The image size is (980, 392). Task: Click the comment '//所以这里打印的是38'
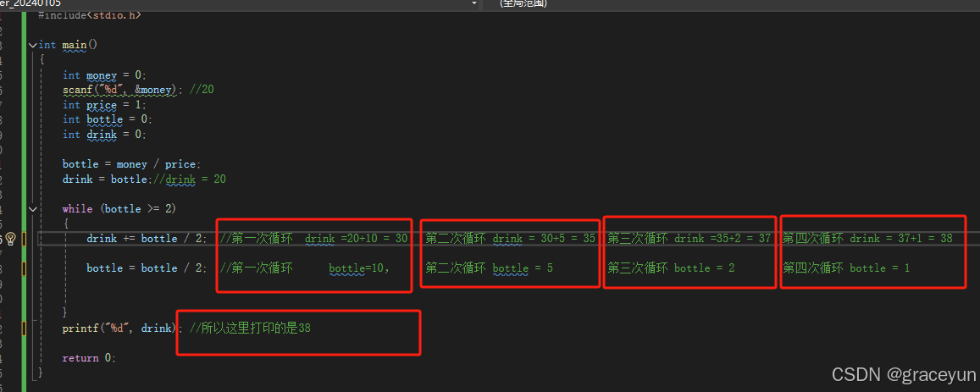click(x=250, y=328)
